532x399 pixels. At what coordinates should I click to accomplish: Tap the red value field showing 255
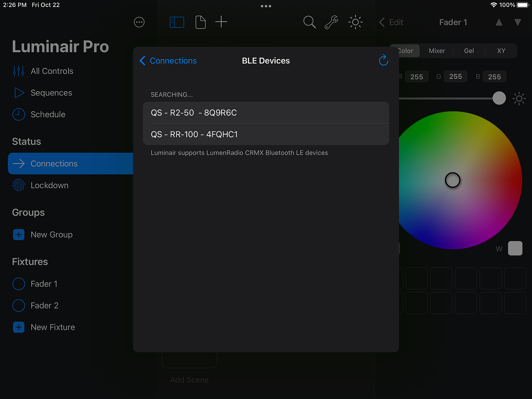coord(416,77)
